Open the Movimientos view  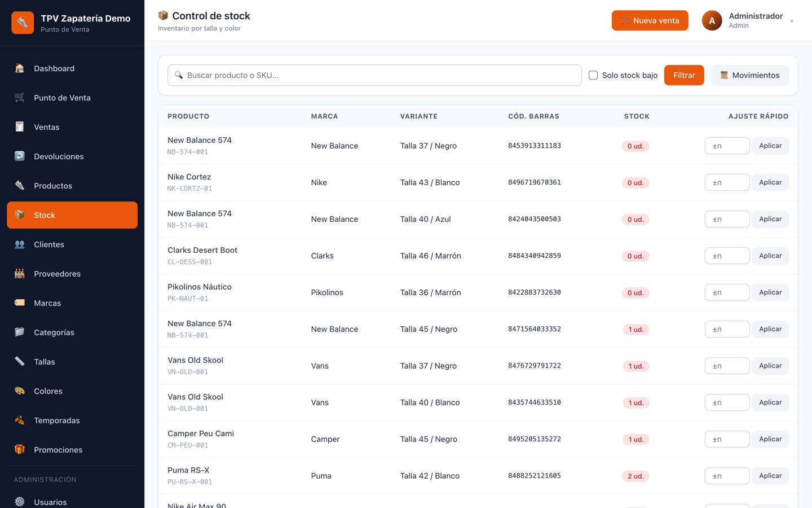click(749, 75)
